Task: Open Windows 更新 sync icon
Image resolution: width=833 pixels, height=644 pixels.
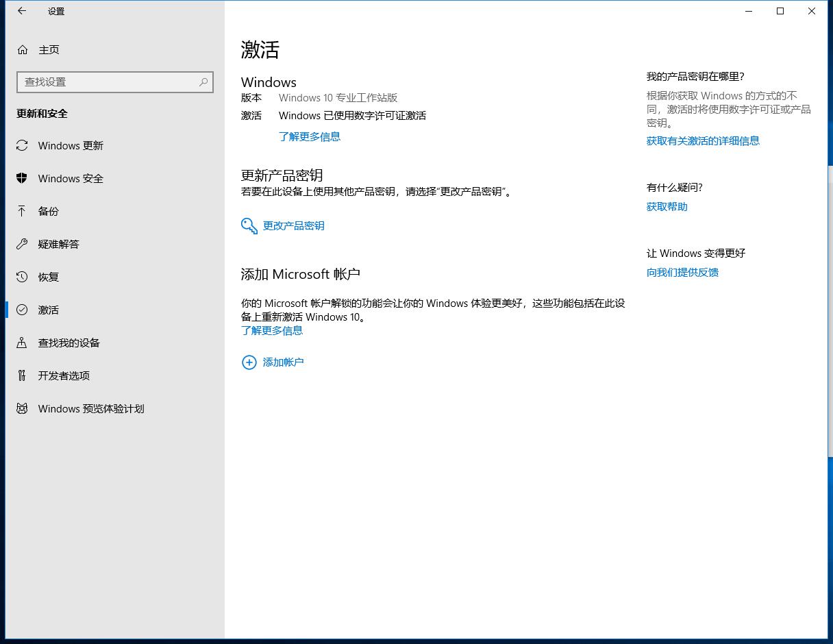Action: pos(22,145)
